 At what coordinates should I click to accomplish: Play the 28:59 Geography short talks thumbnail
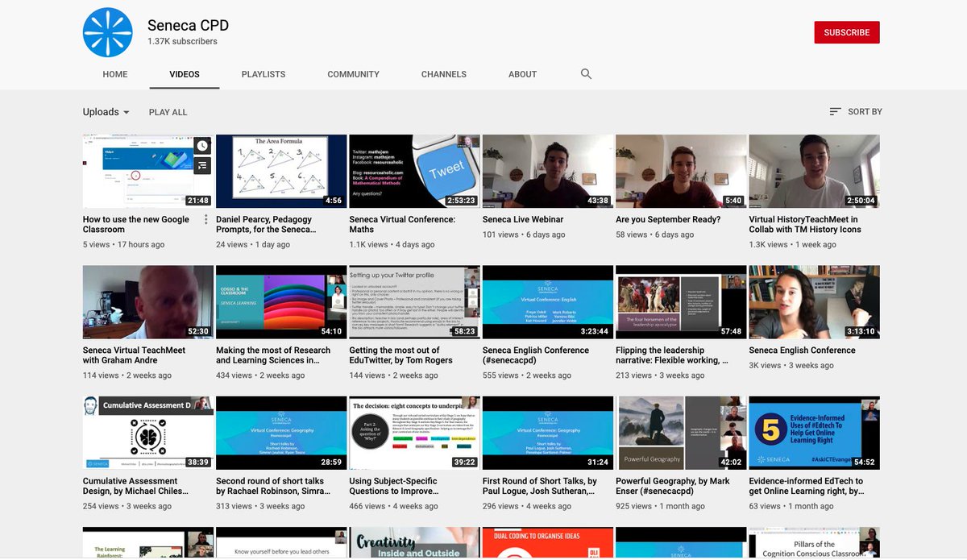coord(281,433)
